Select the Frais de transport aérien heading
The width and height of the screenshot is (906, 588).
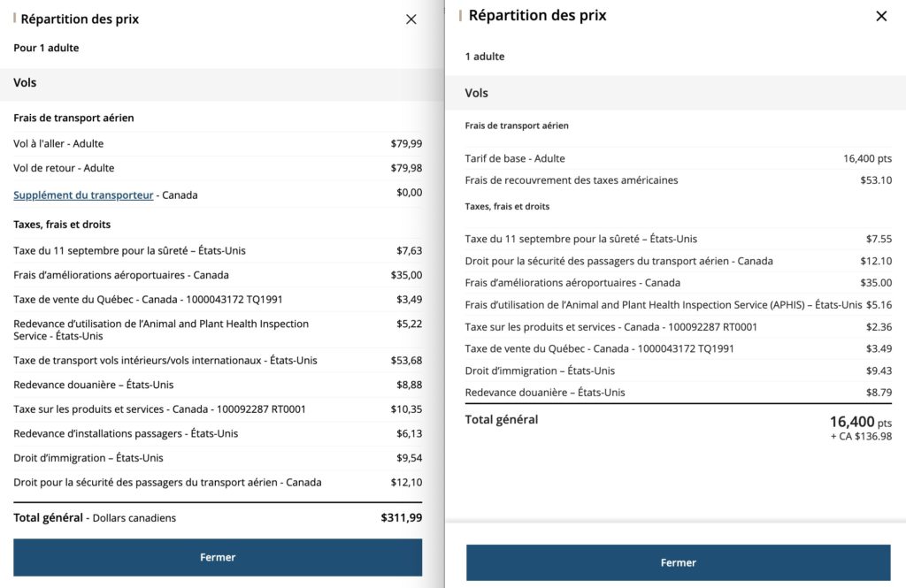pos(73,117)
